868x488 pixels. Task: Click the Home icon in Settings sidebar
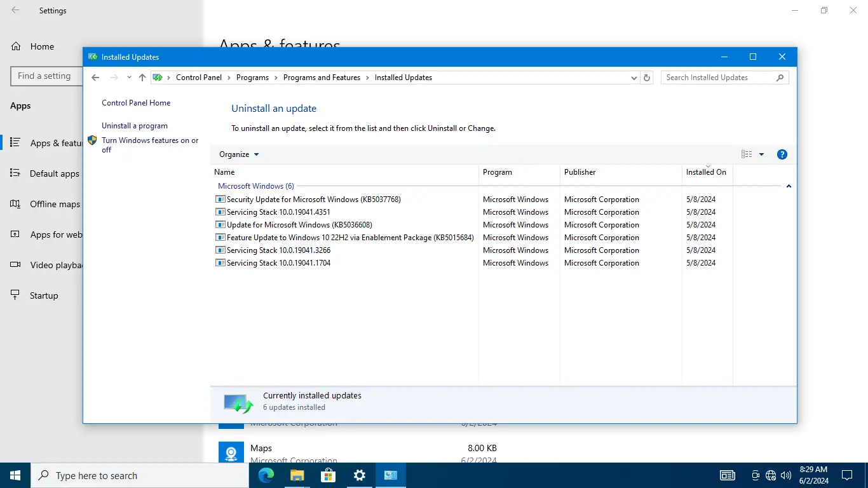16,46
